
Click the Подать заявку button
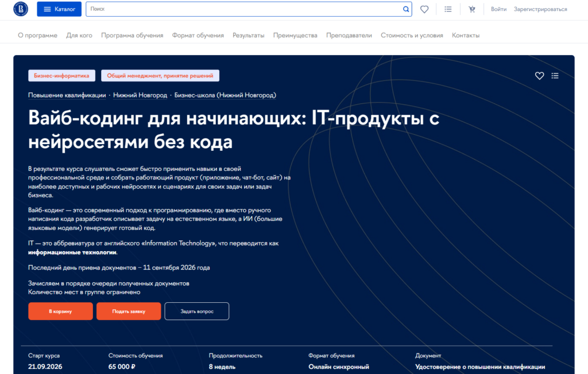[x=129, y=311]
